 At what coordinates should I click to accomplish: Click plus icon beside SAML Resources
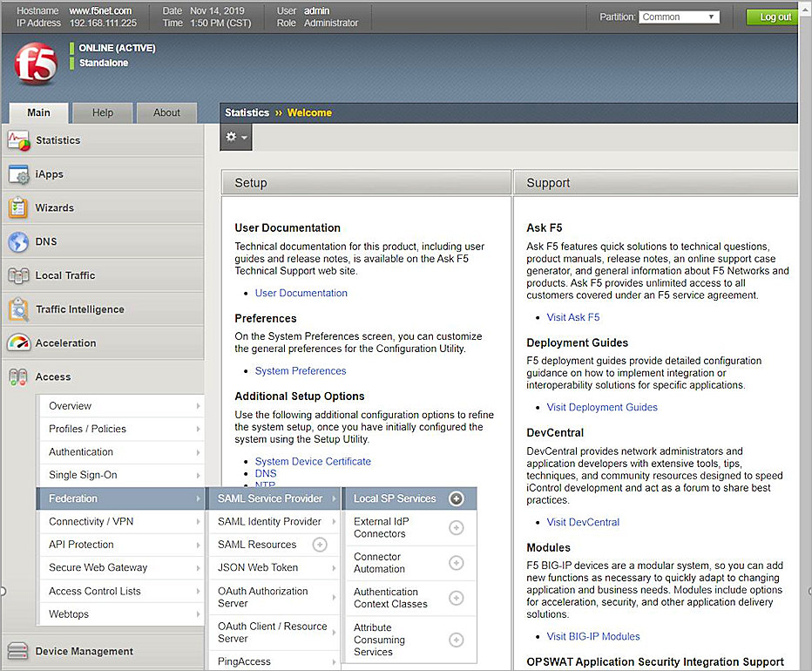(x=320, y=545)
